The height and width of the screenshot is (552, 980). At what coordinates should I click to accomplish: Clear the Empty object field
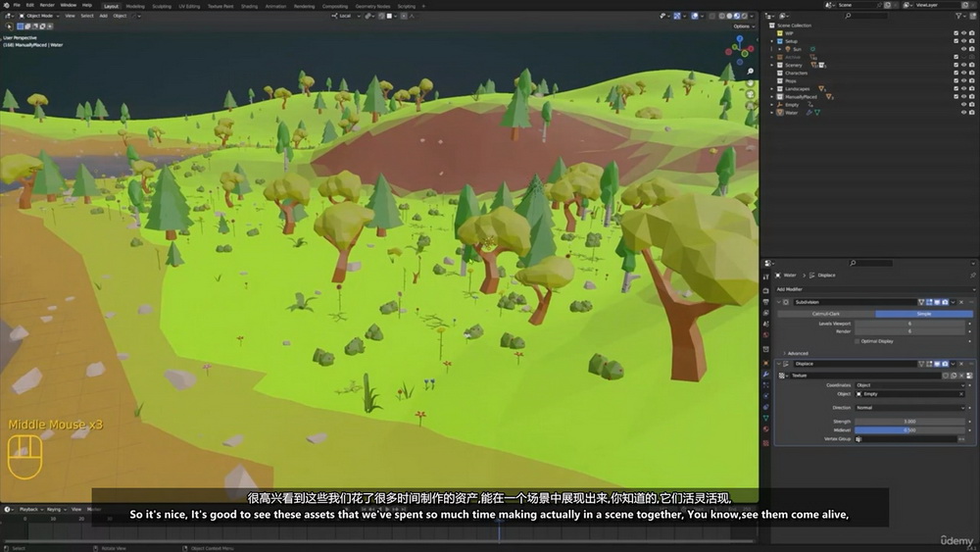(961, 394)
